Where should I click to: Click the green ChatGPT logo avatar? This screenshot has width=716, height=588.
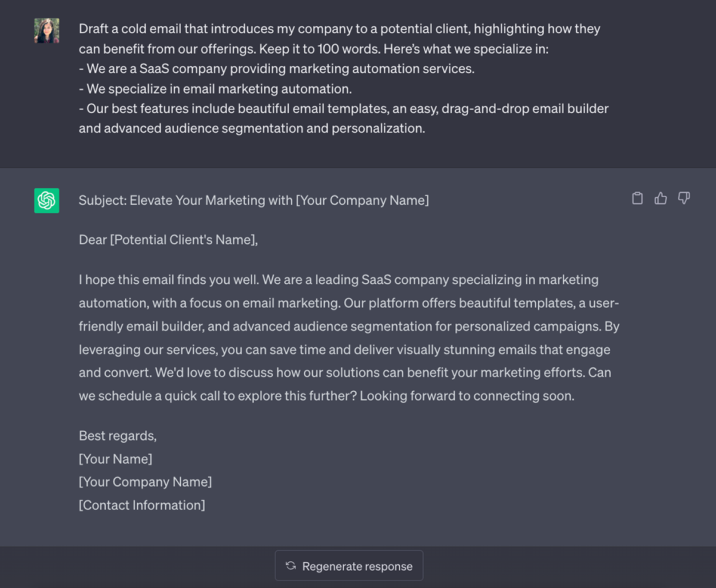tap(47, 200)
